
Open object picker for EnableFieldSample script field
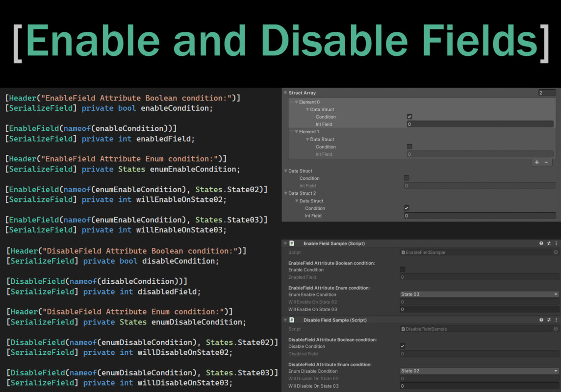556,252
